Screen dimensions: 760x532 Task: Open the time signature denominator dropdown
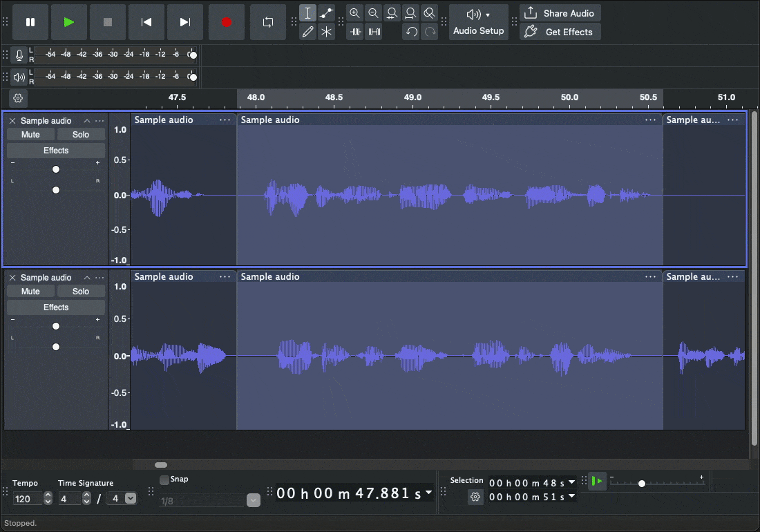(131, 498)
